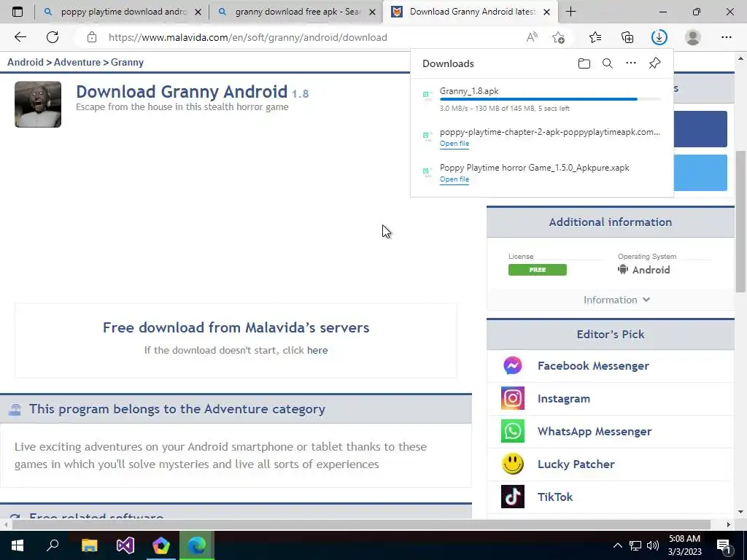Open the tab actions menu icon
Viewport: 747px width, 560px height.
[18, 12]
